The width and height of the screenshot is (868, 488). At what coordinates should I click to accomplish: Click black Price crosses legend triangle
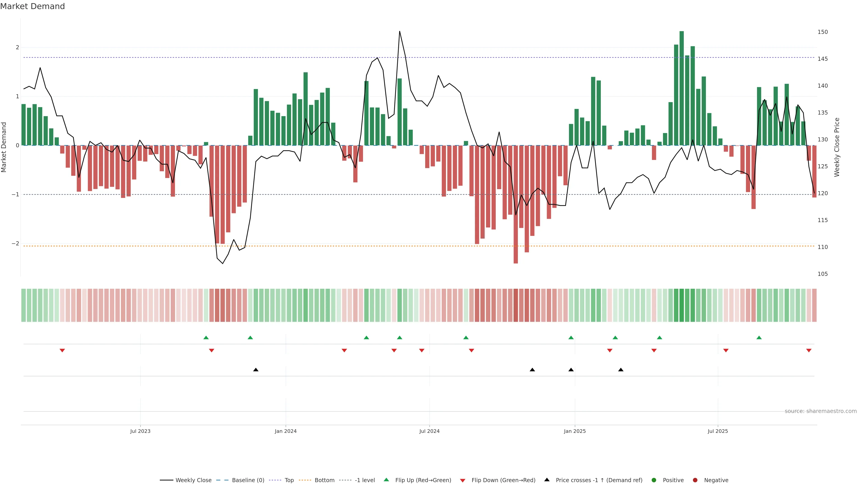pyautogui.click(x=547, y=480)
